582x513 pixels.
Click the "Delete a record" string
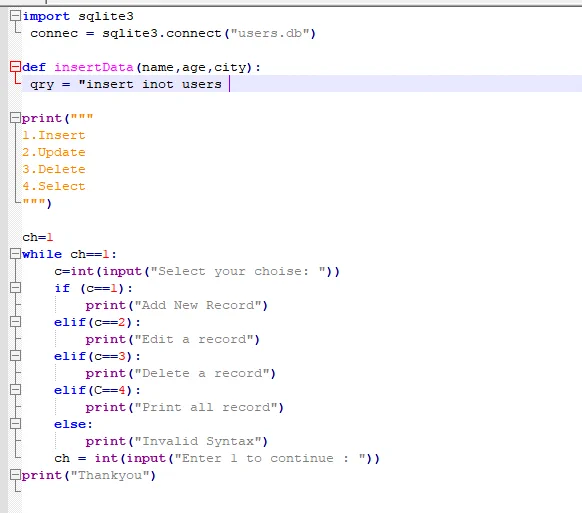(x=202, y=373)
